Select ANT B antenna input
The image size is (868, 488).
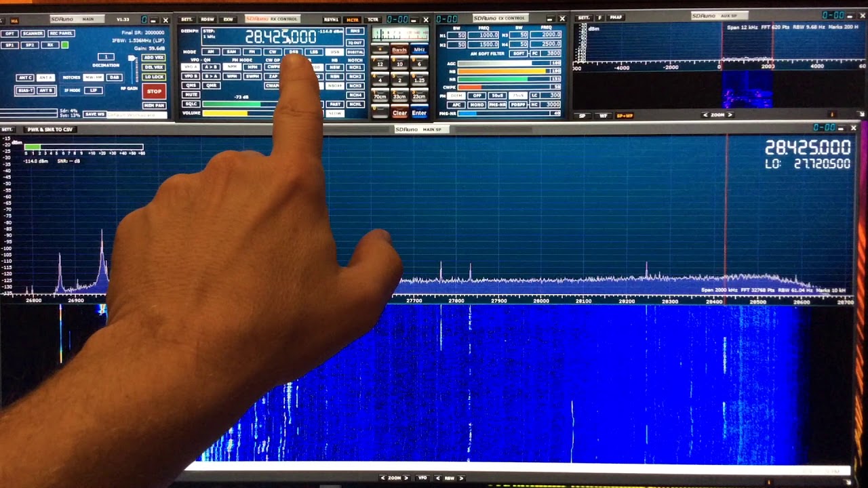point(46,91)
